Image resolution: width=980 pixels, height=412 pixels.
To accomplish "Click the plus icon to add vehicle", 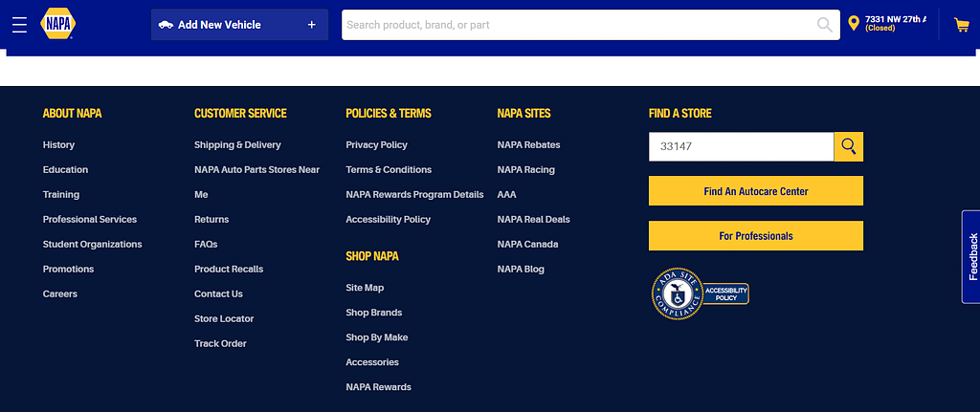I will point(312,25).
